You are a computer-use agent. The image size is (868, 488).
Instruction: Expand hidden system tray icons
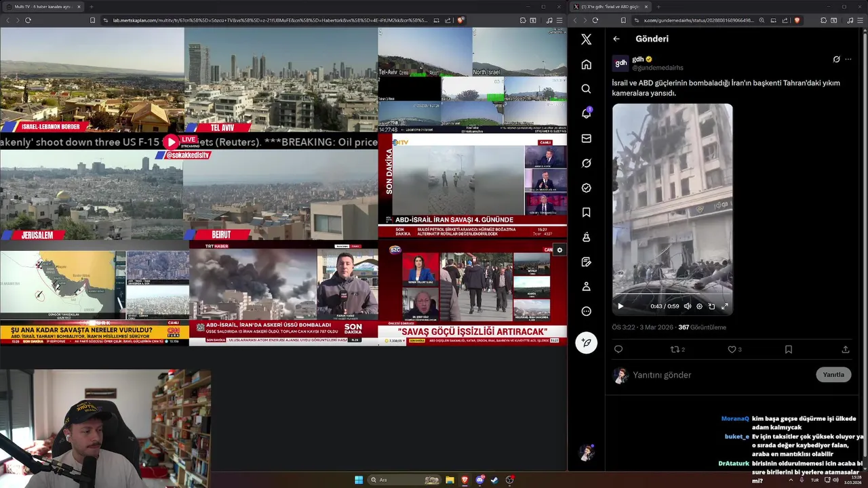click(x=790, y=480)
